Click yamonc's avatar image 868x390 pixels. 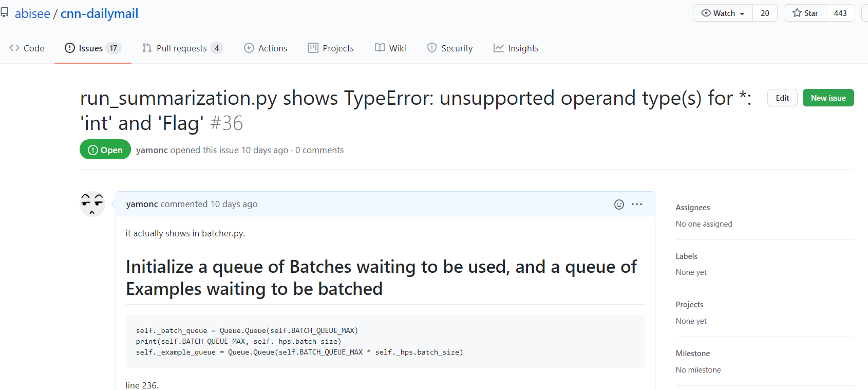coord(92,204)
